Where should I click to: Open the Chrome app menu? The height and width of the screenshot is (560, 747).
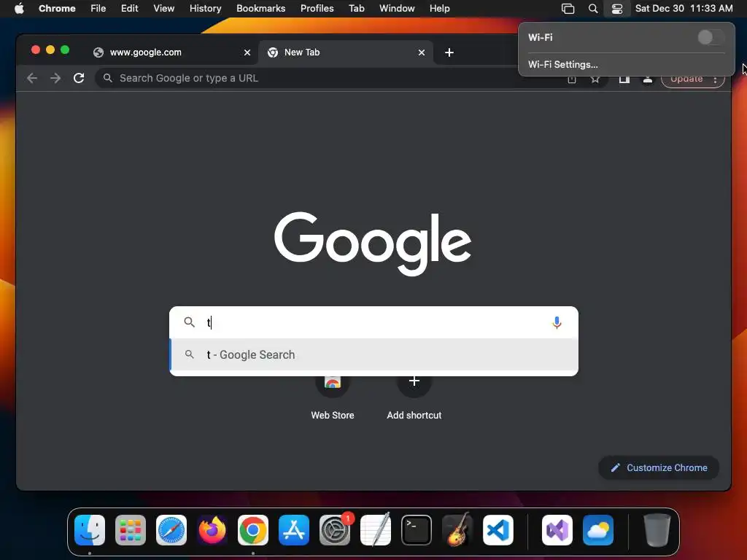pyautogui.click(x=57, y=9)
